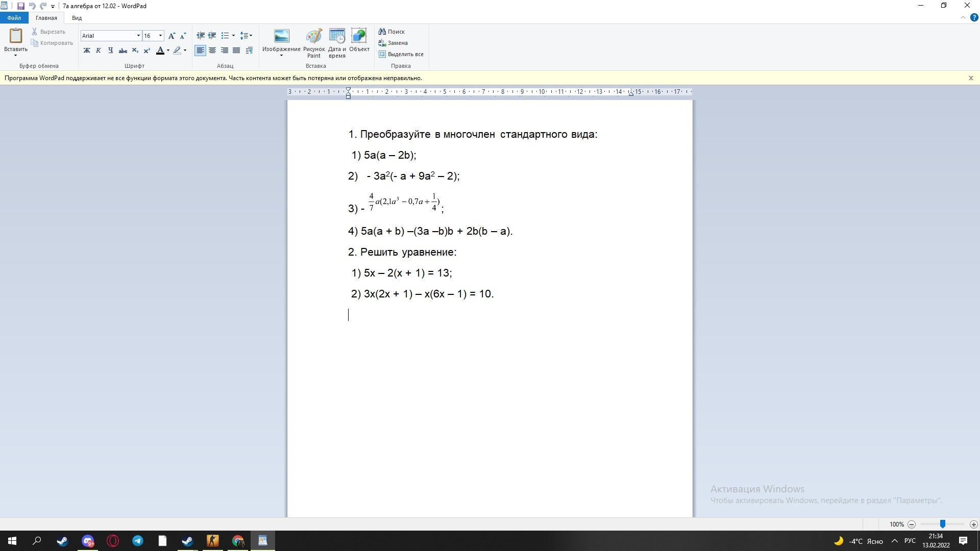
Task: Toggle bold formatting (Ж button)
Action: [x=87, y=51]
